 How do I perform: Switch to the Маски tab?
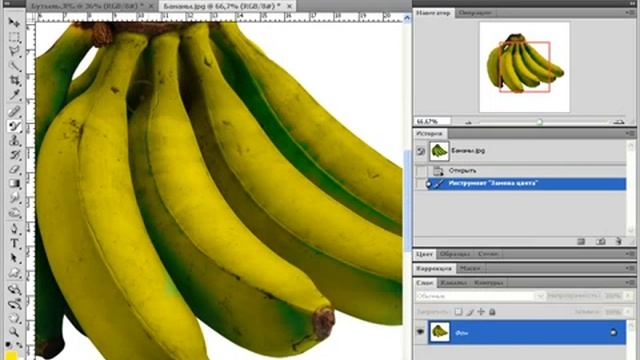point(470,268)
